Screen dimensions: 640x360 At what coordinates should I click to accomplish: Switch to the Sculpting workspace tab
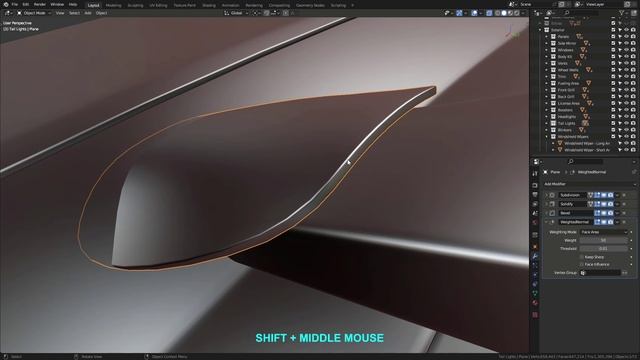coord(135,5)
